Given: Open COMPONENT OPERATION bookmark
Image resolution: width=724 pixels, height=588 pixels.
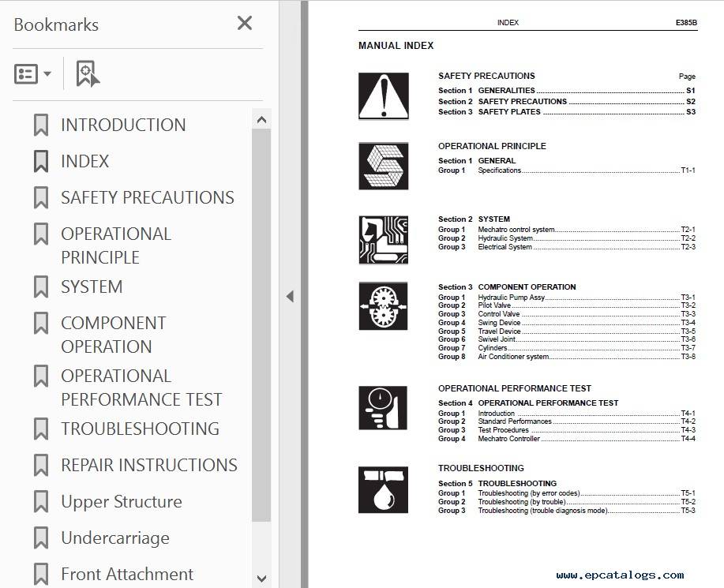Looking at the screenshot, I should point(114,335).
